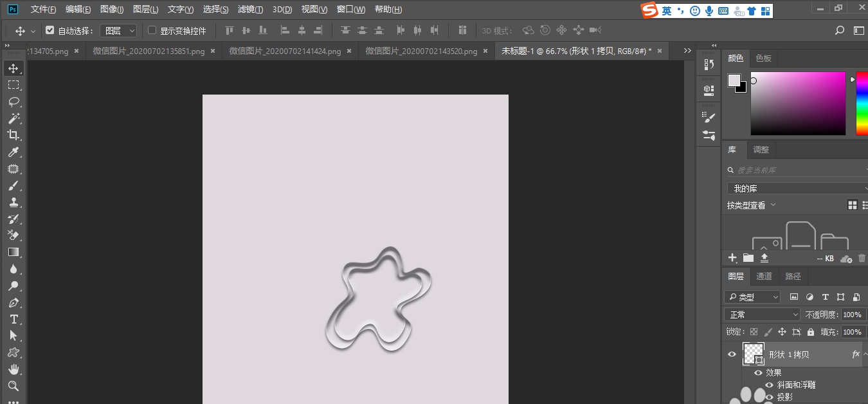Screen dimensions: 868x404
Task: Show more document tabs chevron
Action: click(x=687, y=51)
